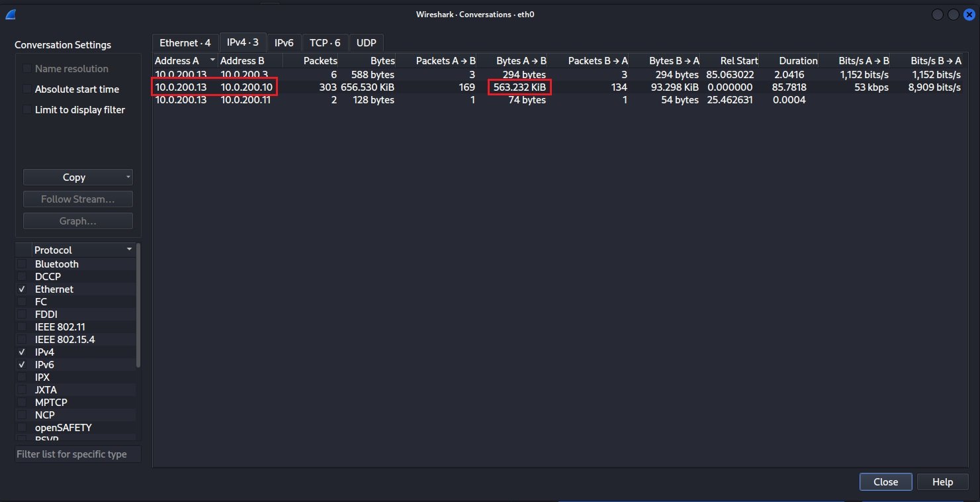Uncheck the IPv4 protocol box
Screen dimensions: 980x502
22,352
